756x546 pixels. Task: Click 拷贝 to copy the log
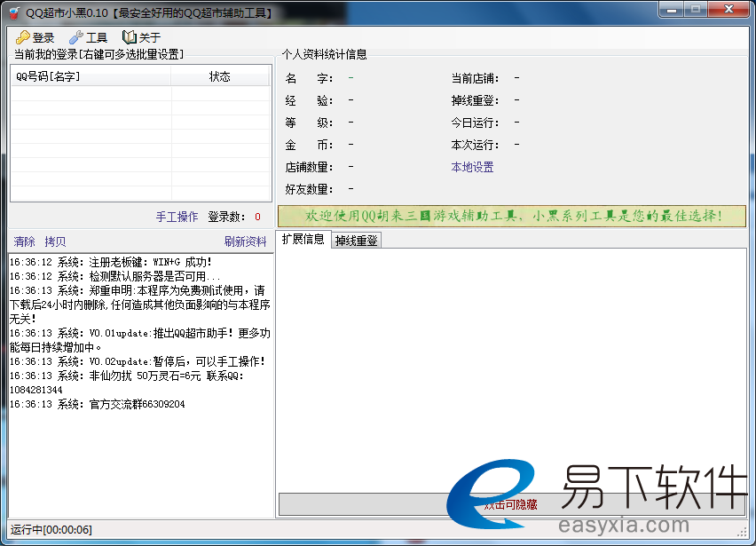55,241
